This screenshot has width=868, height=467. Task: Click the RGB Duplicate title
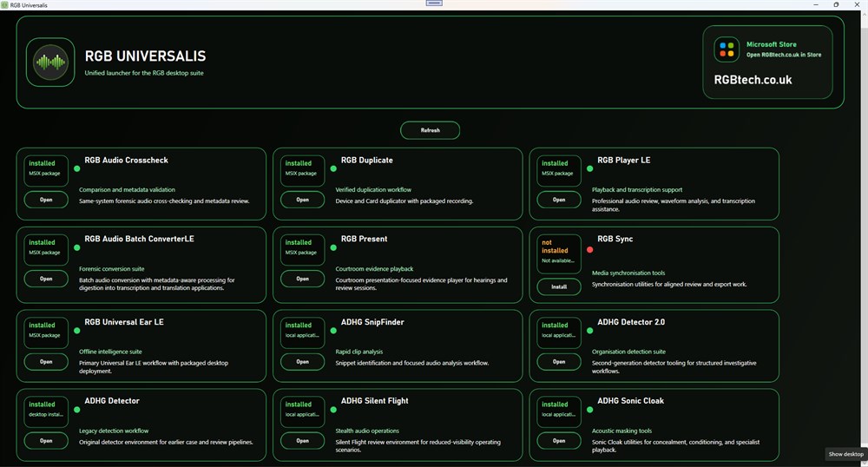click(367, 160)
